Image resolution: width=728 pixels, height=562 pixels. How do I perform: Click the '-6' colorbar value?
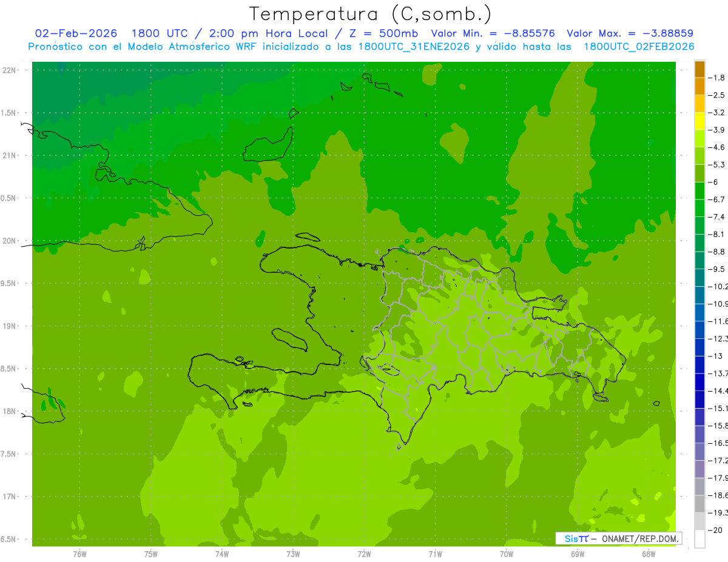pyautogui.click(x=715, y=182)
